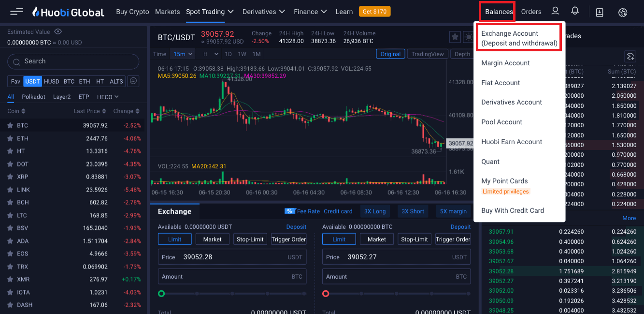Select Limit order type on buy side
Screen dimensions: 644x314
tap(175, 239)
